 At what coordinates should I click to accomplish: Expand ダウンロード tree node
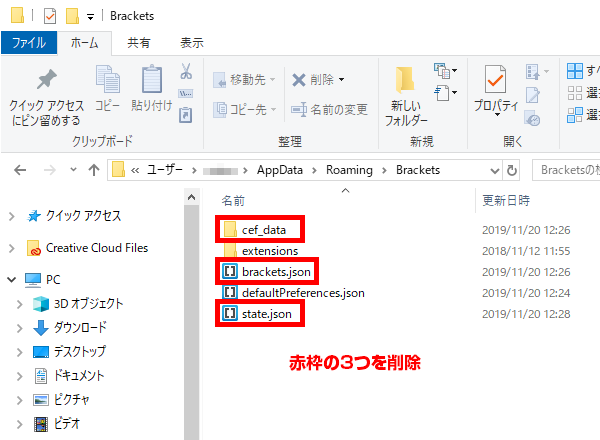(x=20, y=328)
